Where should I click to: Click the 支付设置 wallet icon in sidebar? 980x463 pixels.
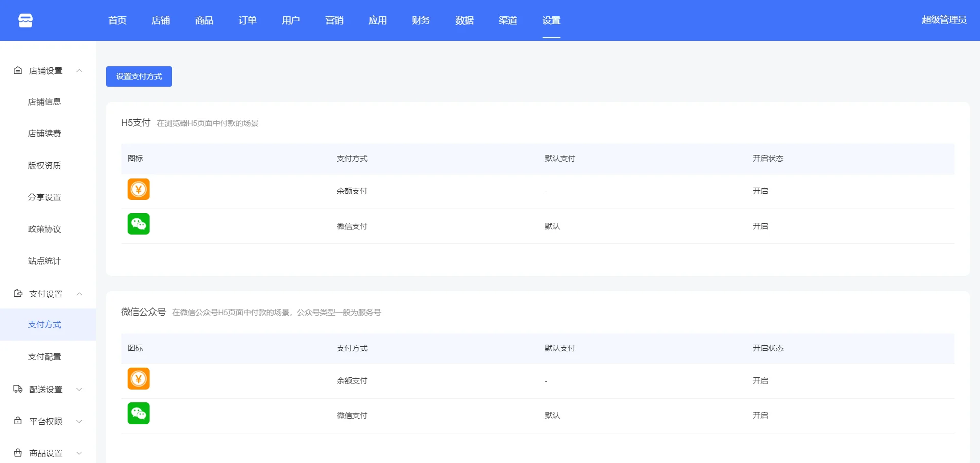click(18, 294)
